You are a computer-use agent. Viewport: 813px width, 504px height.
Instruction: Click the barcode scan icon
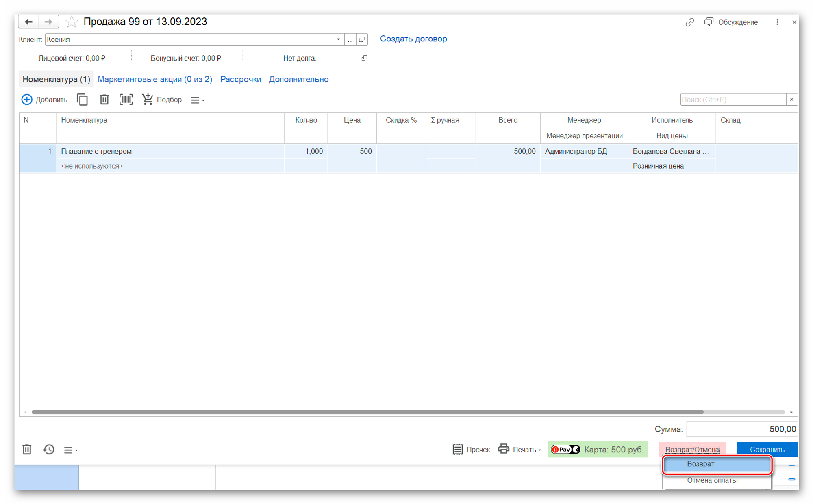pos(126,100)
